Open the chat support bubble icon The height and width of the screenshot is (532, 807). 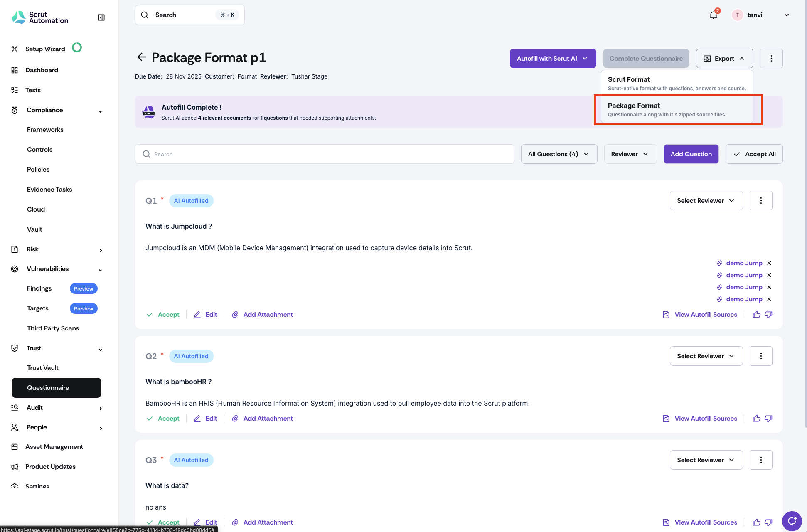pos(792,521)
